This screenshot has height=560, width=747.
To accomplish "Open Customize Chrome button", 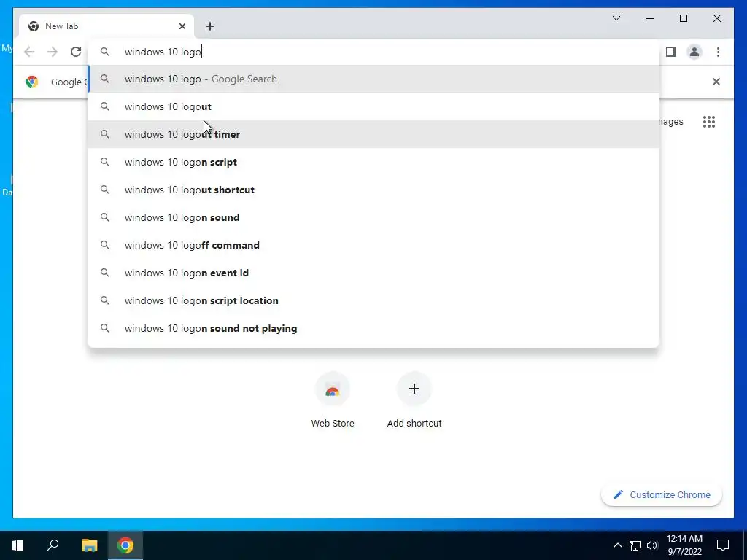I will pos(661,495).
